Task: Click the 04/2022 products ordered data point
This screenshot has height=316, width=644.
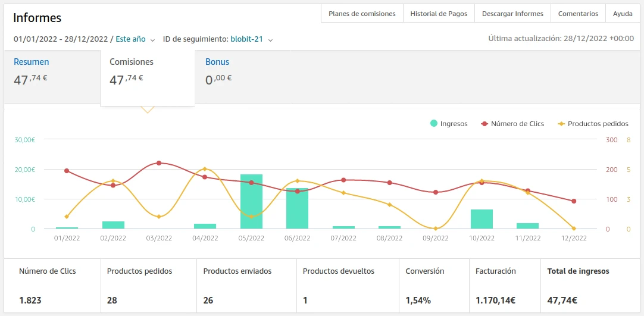Action: point(205,169)
